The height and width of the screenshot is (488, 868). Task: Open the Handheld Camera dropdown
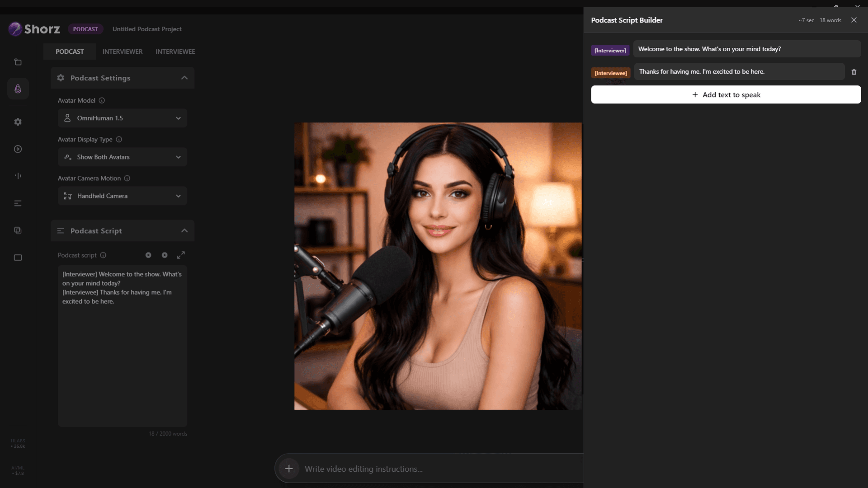click(x=123, y=196)
